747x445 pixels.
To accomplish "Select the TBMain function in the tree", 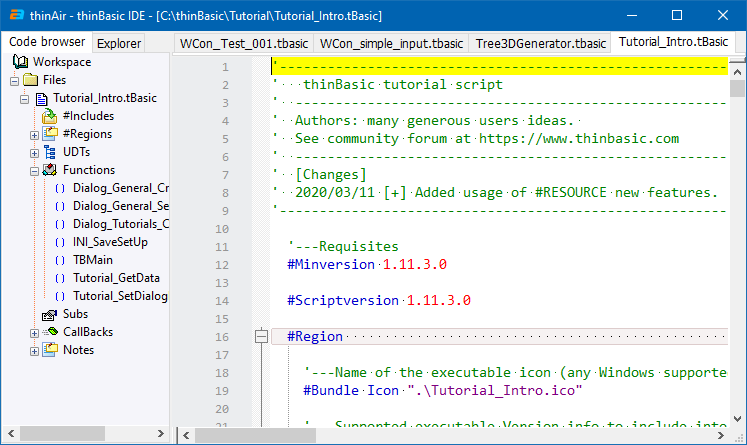I will point(92,260).
